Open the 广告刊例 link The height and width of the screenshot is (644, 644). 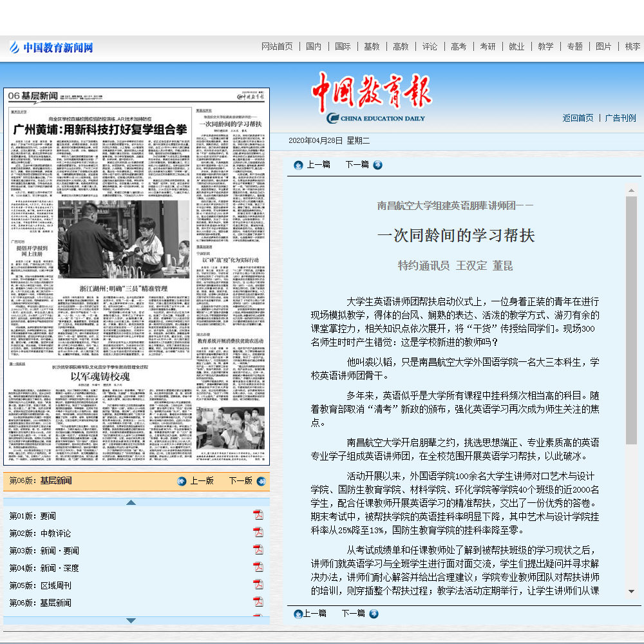tap(620, 118)
